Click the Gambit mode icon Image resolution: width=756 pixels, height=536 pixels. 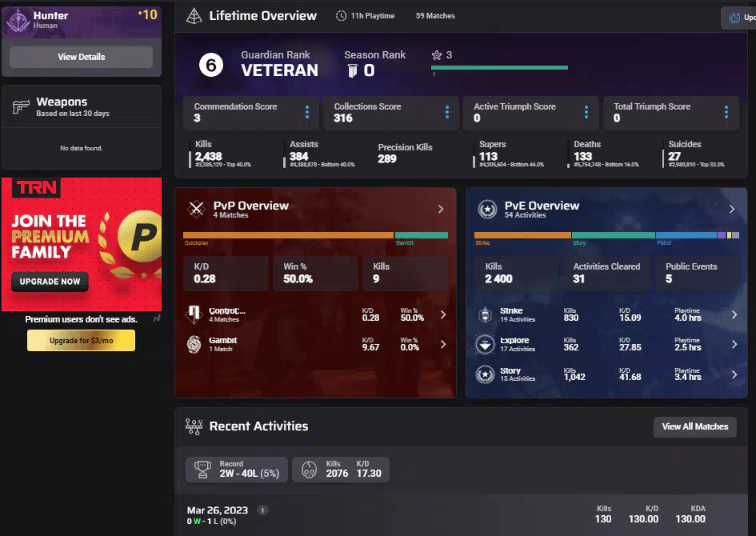[x=194, y=344]
